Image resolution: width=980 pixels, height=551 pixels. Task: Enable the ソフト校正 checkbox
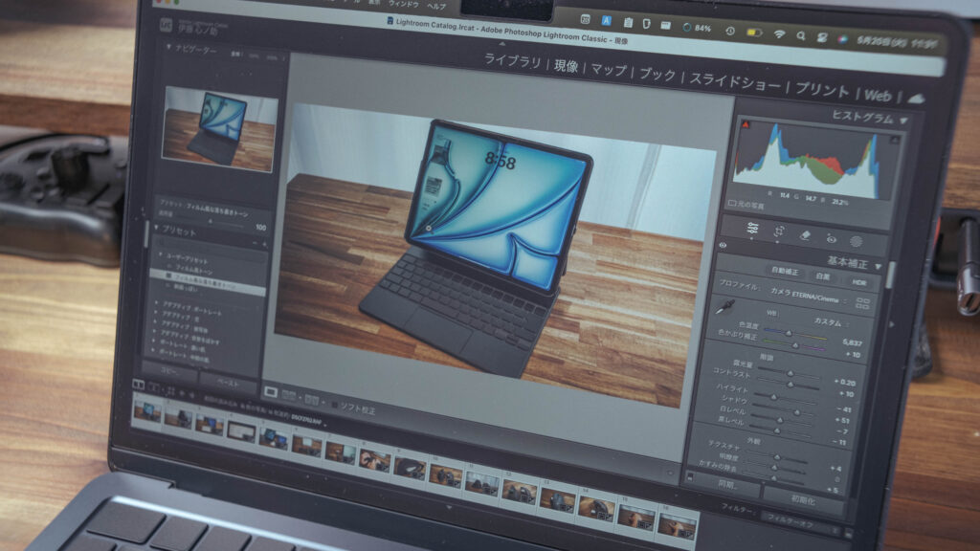(x=332, y=408)
